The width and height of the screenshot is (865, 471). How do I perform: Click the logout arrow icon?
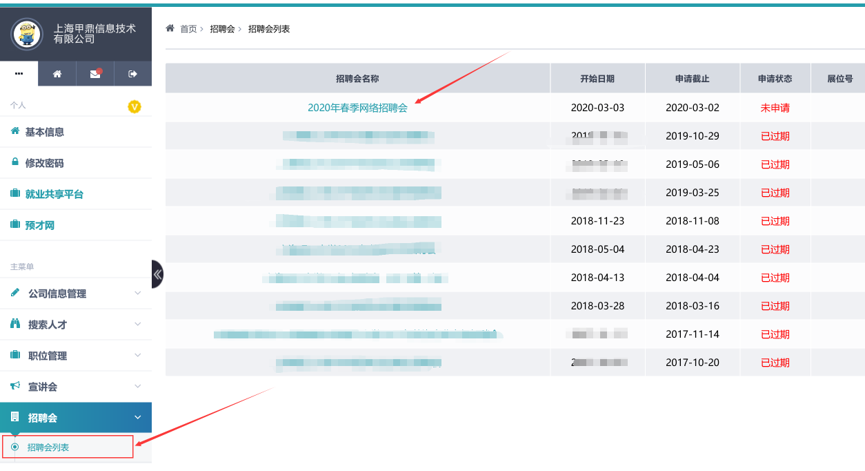coord(132,74)
